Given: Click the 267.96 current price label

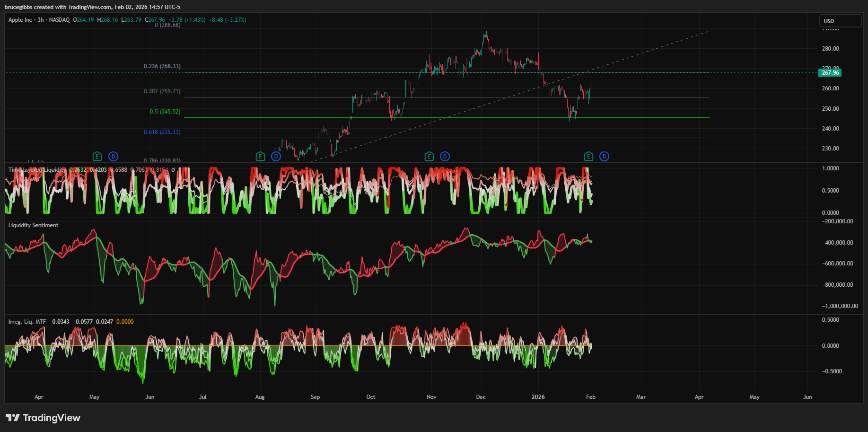Looking at the screenshot, I should pyautogui.click(x=830, y=73).
